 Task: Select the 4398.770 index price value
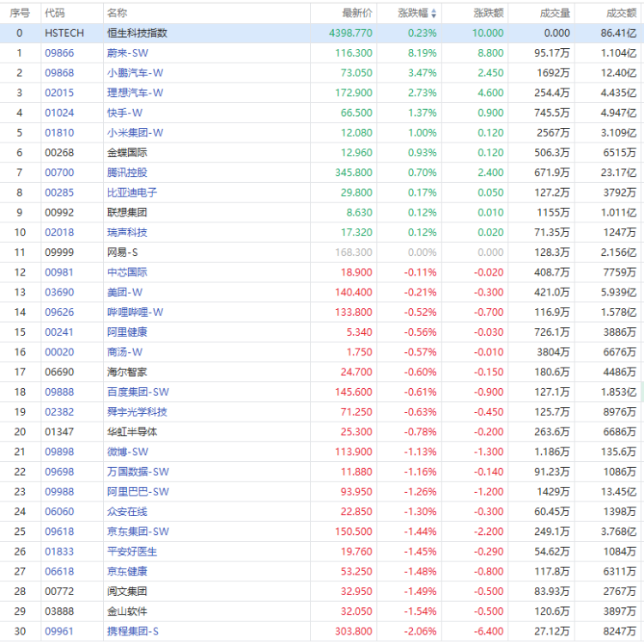coord(350,33)
